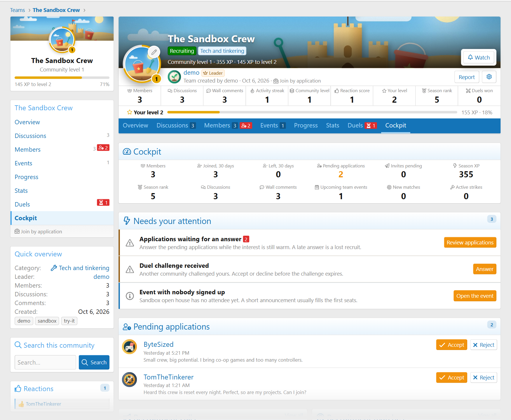511x420 pixels.
Task: Click the Cockpit gauge icon heading
Action: [x=127, y=152]
